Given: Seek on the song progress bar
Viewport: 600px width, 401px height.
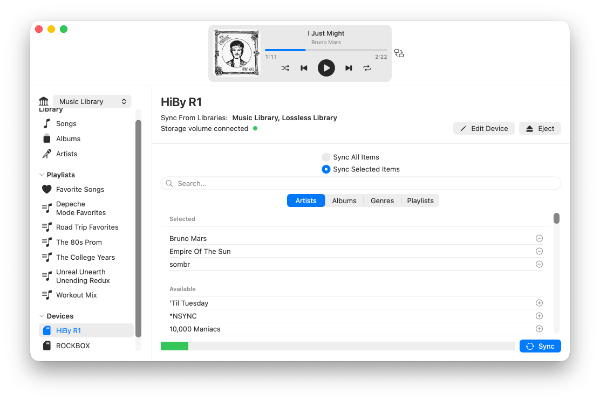Looking at the screenshot, I should [x=326, y=50].
